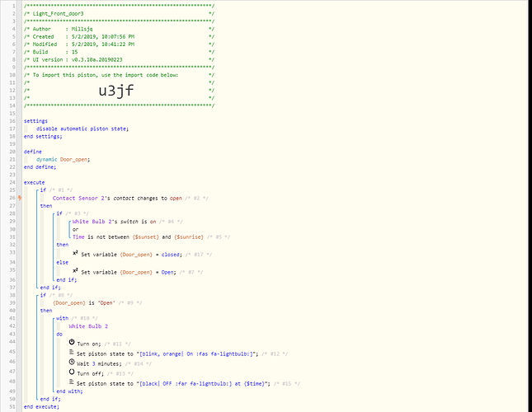The image size is (532, 412).
Task: Click 'White Bulb 2' device on line 42
Action: (x=88, y=326)
